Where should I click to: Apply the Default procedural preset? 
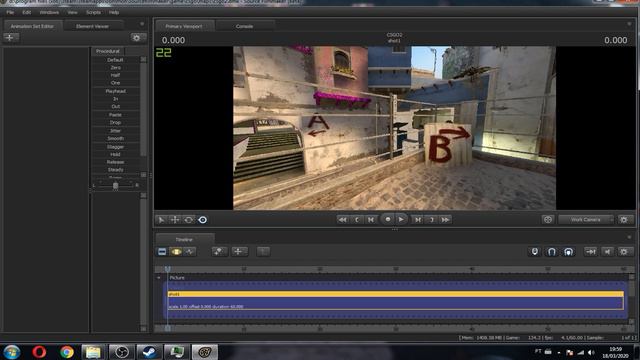(116, 60)
